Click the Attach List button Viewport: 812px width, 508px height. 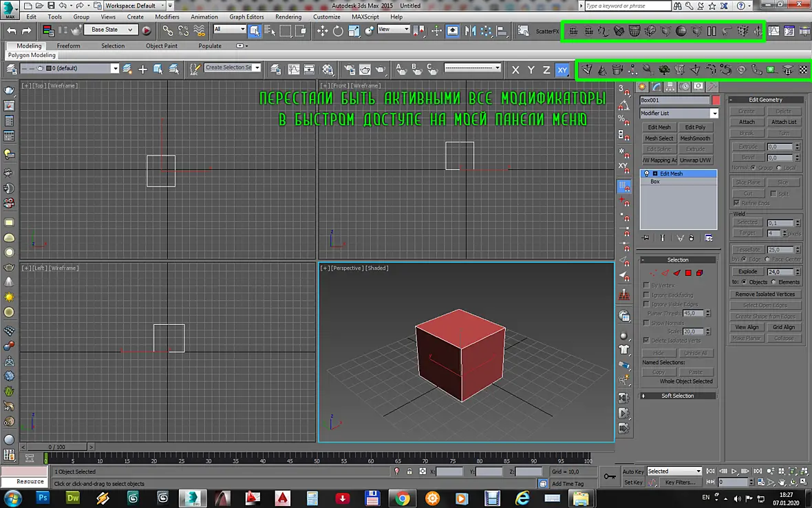click(784, 123)
